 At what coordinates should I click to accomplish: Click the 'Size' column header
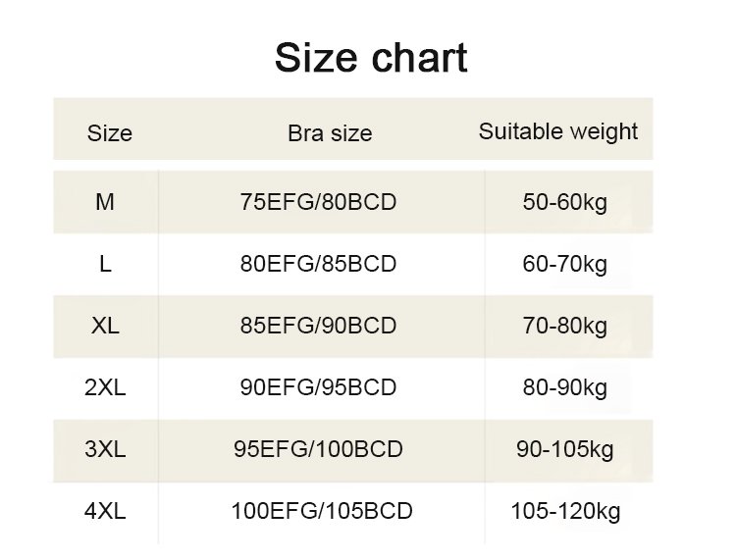(109, 132)
